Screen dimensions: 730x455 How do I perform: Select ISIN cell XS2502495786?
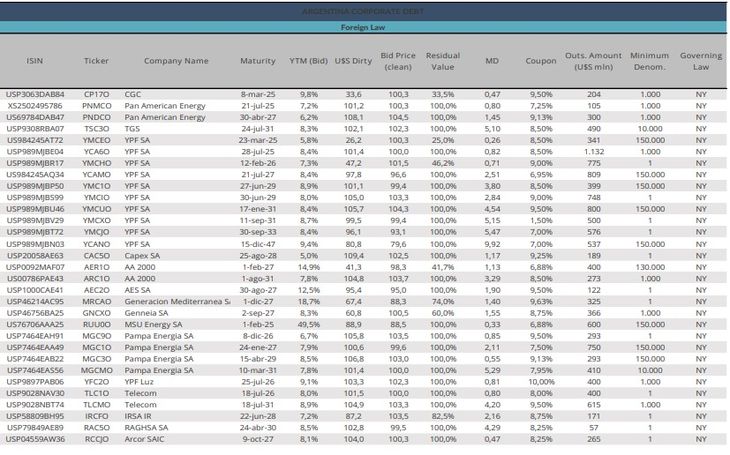(x=35, y=105)
